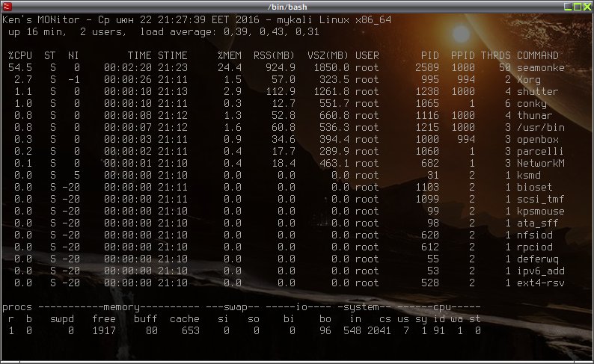Click the 1850.0 VSZ value

pos(331,68)
